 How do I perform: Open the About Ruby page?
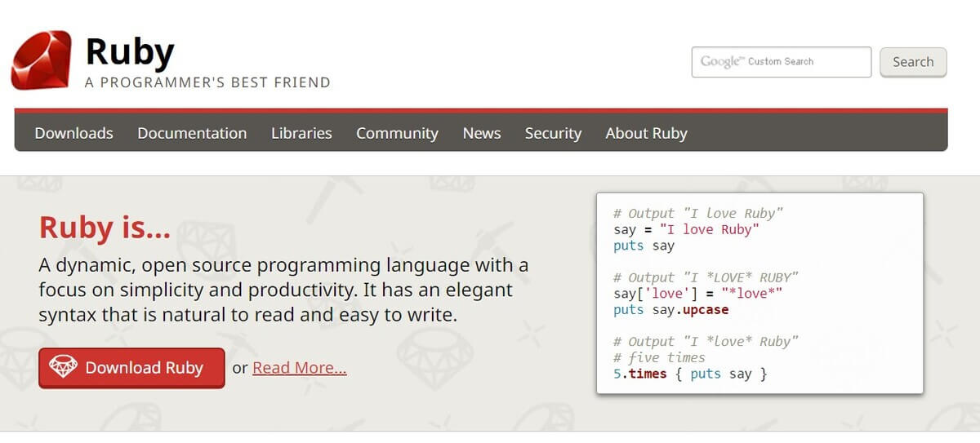(x=646, y=133)
